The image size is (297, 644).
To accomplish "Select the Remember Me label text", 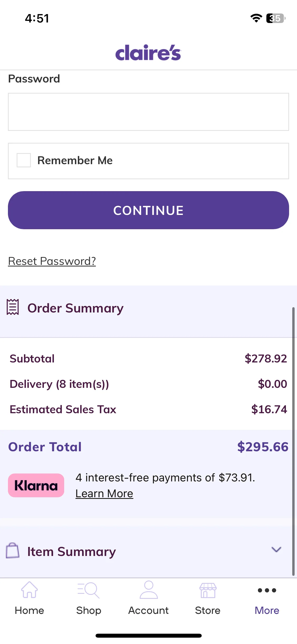I will [x=75, y=160].
